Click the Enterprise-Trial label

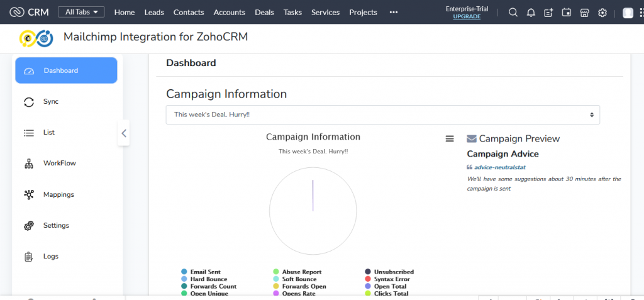pyautogui.click(x=467, y=9)
